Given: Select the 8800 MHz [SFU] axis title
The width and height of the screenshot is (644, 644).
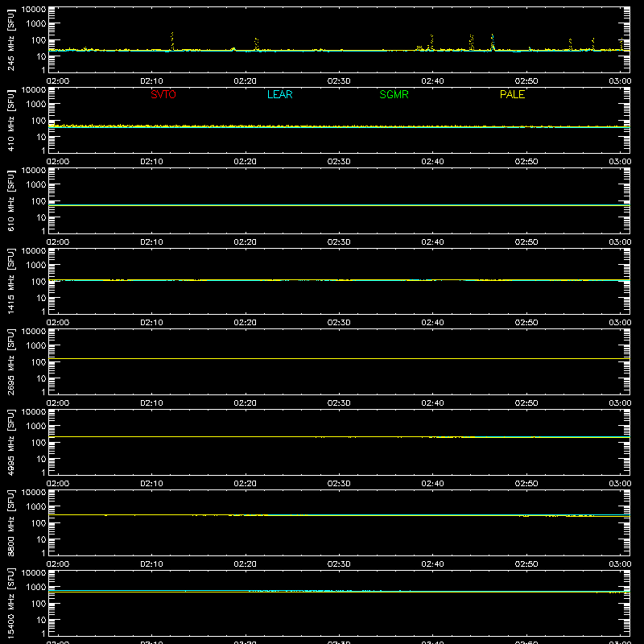Looking at the screenshot, I should tap(11, 522).
